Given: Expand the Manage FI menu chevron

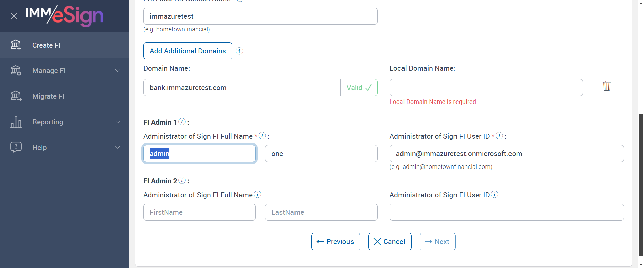Looking at the screenshot, I should [118, 71].
